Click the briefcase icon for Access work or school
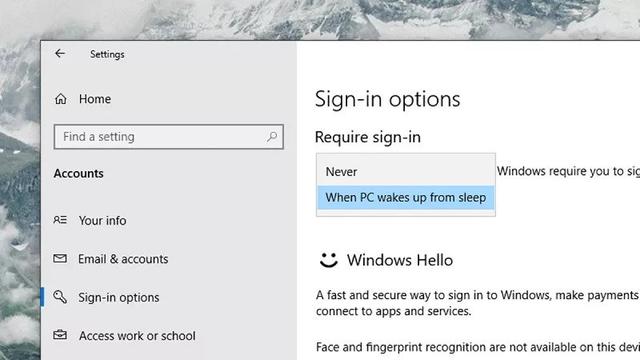The width and height of the screenshot is (640, 360). [60, 335]
